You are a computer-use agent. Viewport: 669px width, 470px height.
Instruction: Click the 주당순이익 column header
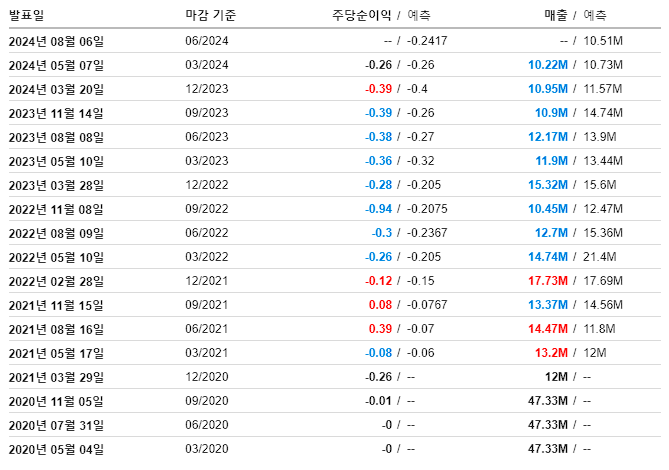tap(361, 15)
